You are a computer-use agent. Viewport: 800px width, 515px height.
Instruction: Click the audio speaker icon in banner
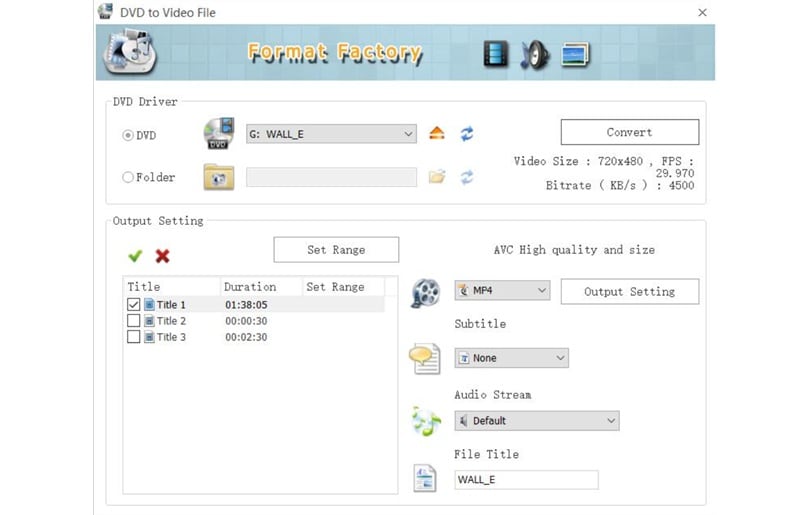pyautogui.click(x=534, y=55)
